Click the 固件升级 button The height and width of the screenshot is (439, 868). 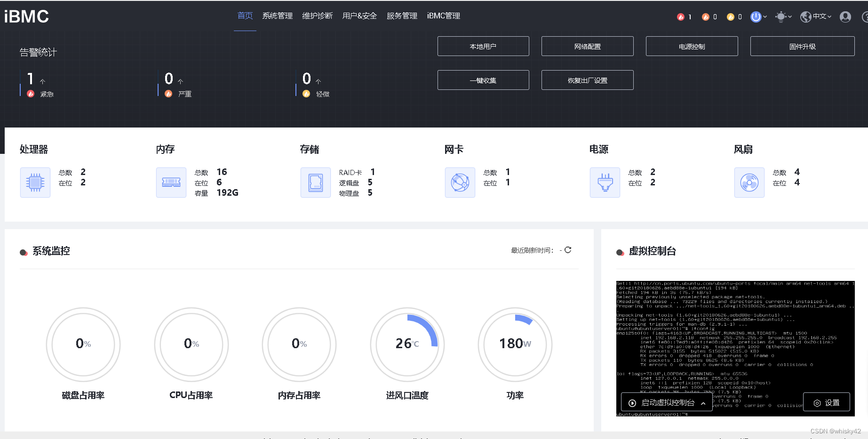click(802, 46)
